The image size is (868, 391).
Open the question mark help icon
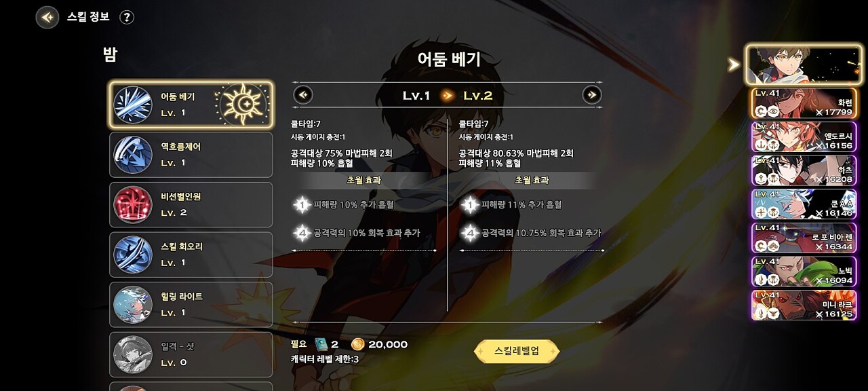point(127,18)
